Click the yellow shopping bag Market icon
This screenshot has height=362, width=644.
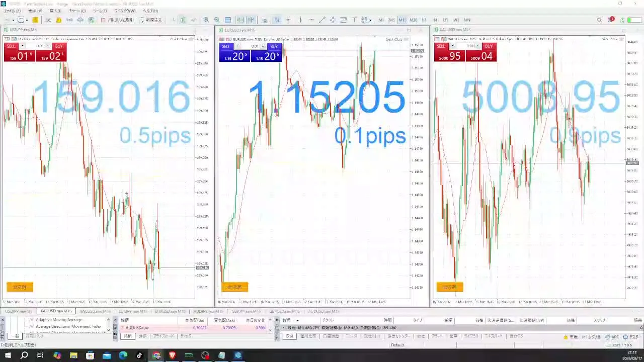tap(59, 20)
